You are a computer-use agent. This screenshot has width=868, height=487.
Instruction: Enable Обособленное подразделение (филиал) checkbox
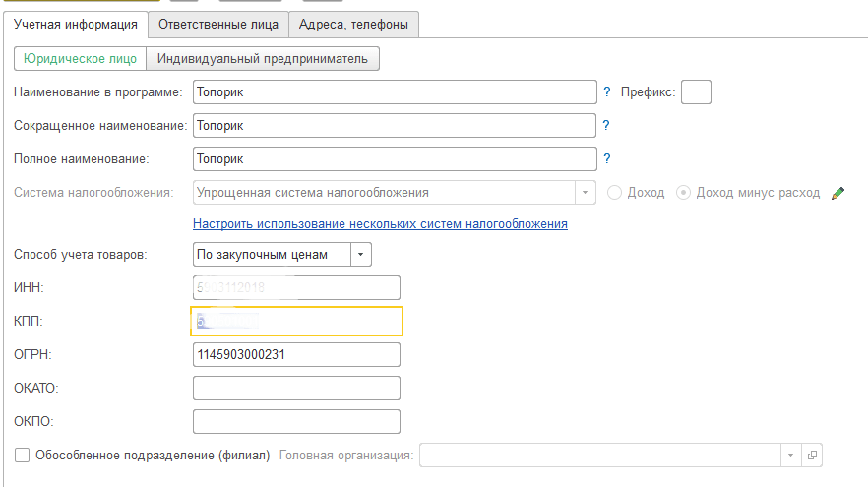click(23, 456)
